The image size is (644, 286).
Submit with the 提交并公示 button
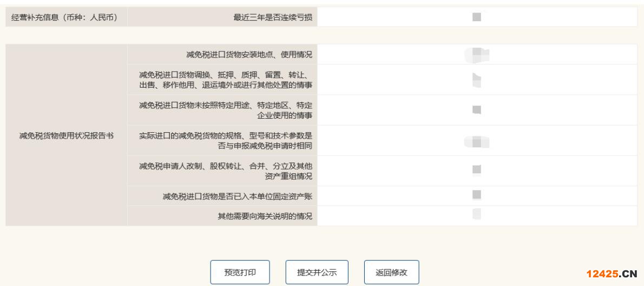click(317, 272)
